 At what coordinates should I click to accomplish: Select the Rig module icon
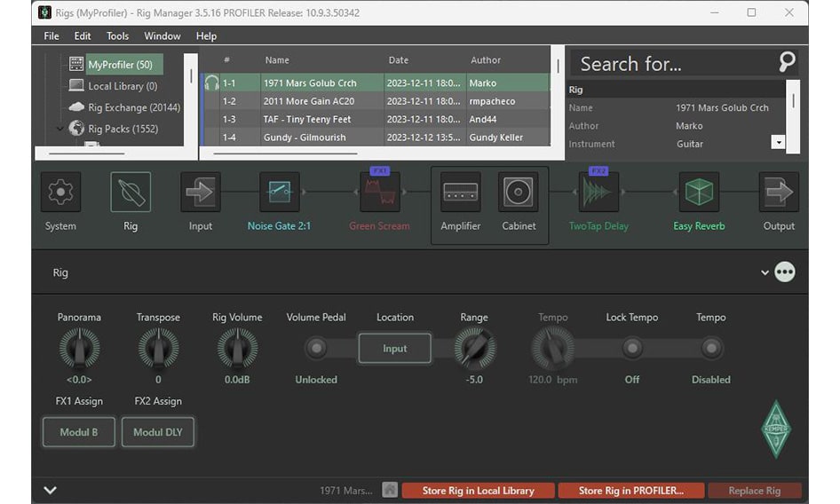(x=131, y=193)
